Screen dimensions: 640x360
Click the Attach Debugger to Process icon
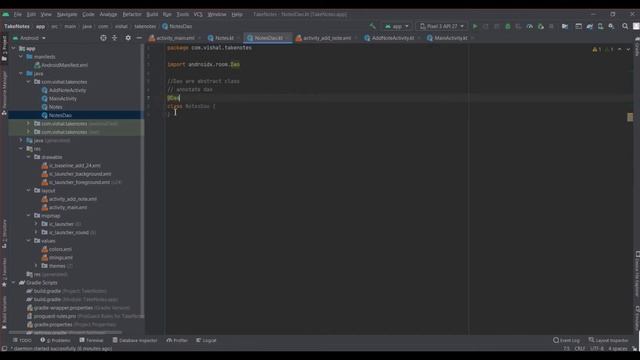541,26
